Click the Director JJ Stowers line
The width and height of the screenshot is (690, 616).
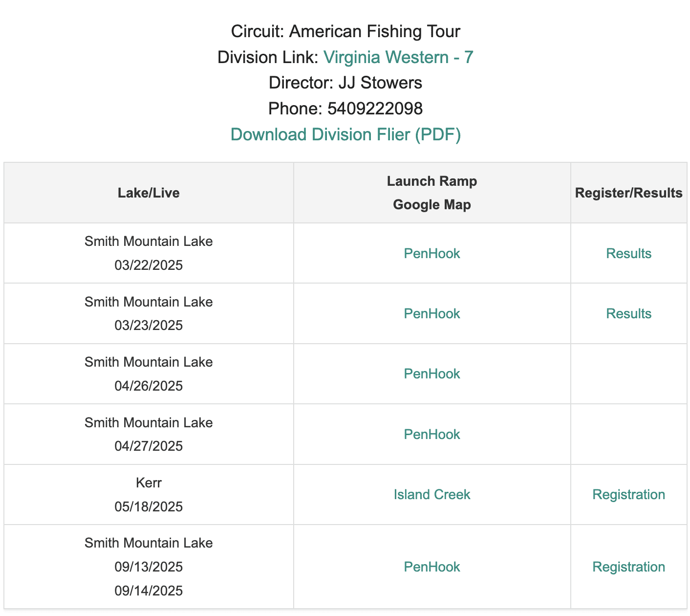[345, 83]
